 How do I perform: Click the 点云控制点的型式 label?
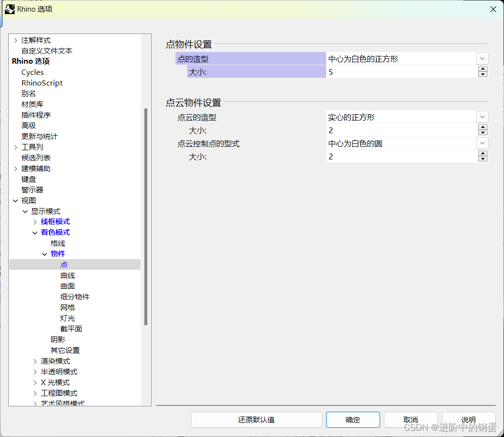coord(209,144)
